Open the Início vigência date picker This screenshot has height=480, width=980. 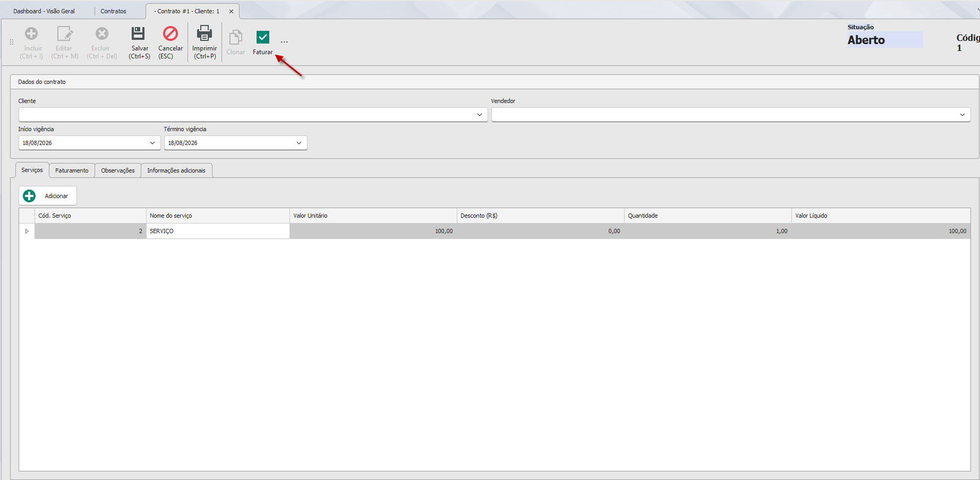tap(153, 143)
